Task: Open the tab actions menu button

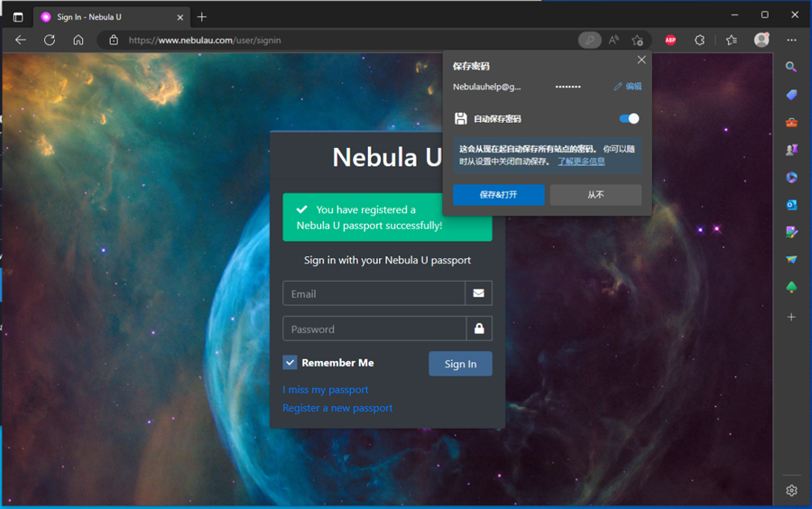Action: click(x=18, y=17)
